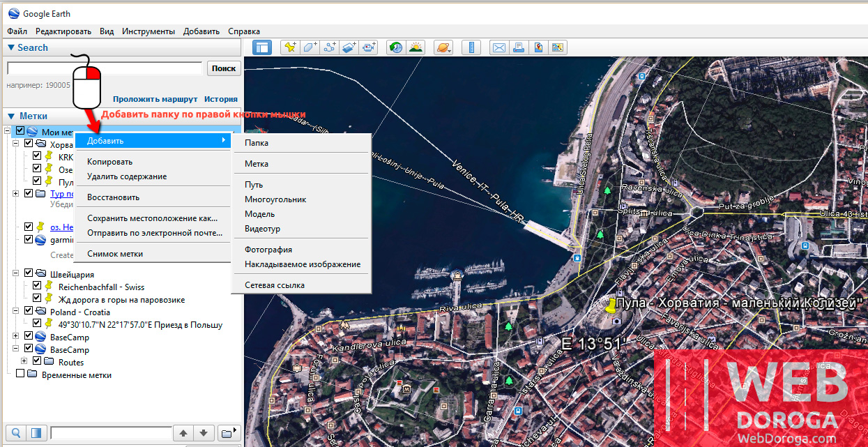
Task: Click the Poland - Croatia folder icon
Action: (40, 312)
